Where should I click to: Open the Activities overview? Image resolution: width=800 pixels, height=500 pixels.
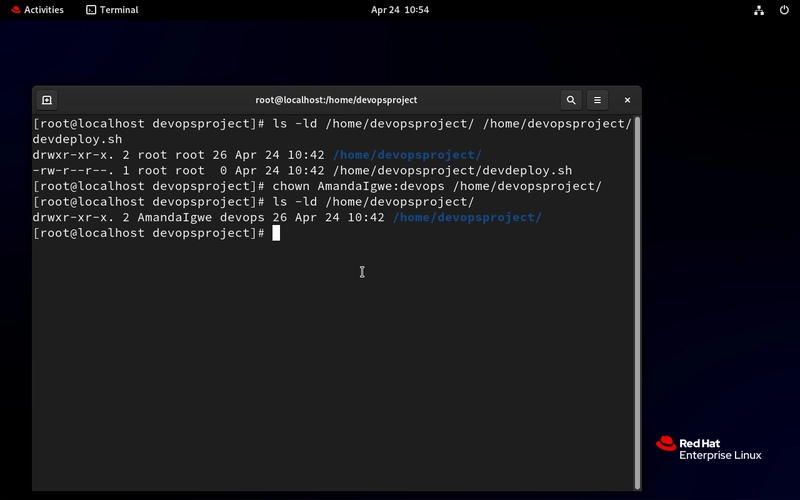coord(37,10)
